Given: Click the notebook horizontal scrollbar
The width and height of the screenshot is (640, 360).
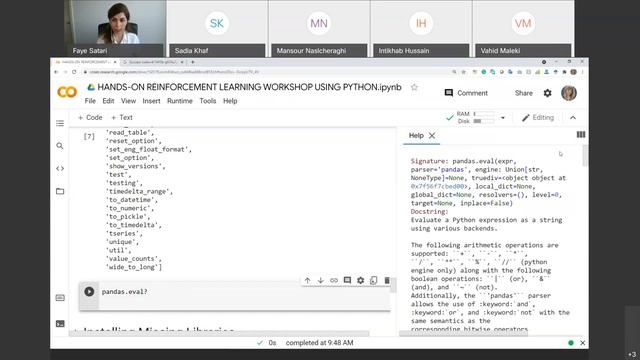Looking at the screenshot, I should tap(220, 333).
